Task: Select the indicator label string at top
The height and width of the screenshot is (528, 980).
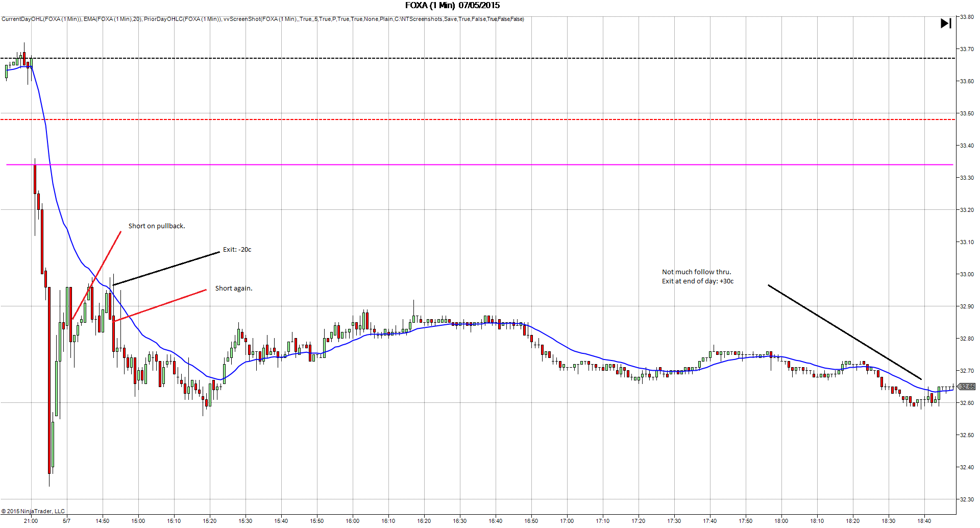Action: pyautogui.click(x=263, y=19)
